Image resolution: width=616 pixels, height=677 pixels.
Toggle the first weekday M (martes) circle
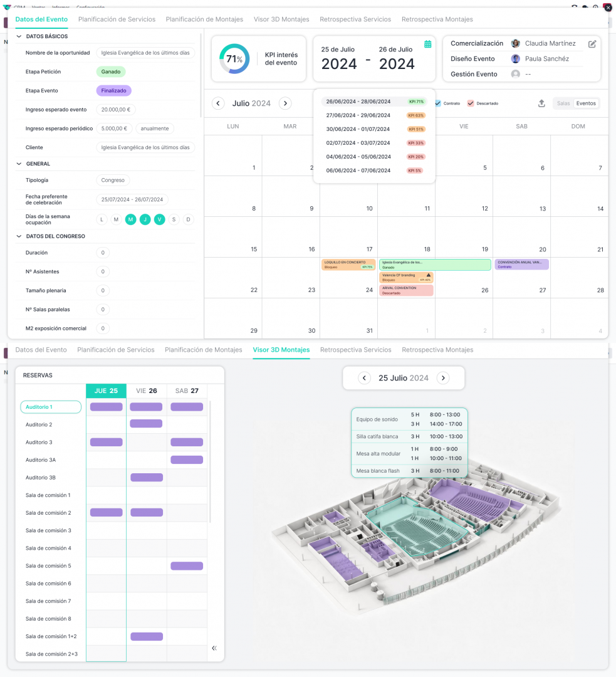(x=116, y=220)
